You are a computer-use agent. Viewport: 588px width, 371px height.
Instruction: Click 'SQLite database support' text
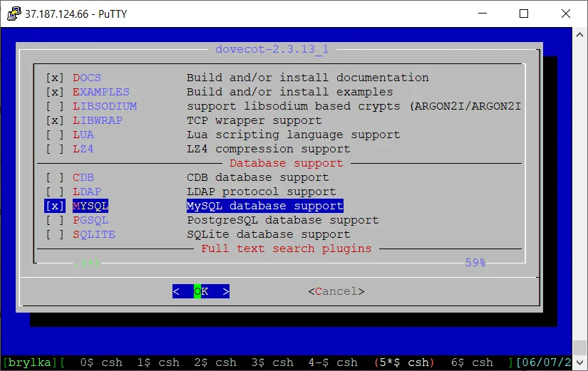click(269, 234)
